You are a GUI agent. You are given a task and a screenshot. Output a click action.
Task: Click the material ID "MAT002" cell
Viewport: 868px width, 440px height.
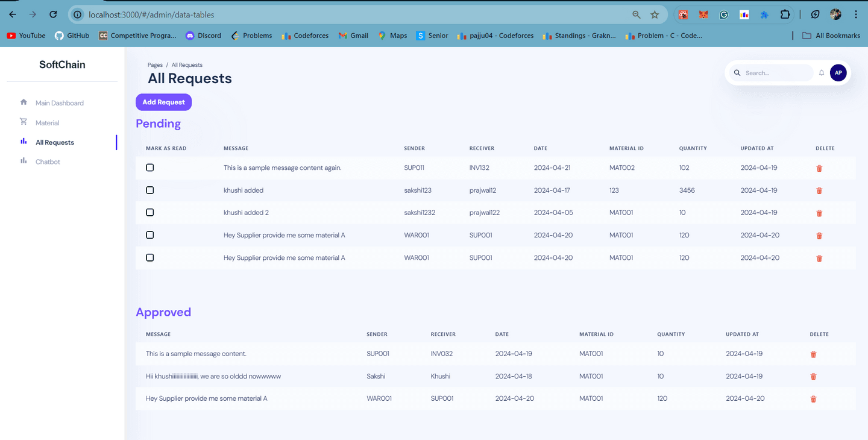[622, 168]
